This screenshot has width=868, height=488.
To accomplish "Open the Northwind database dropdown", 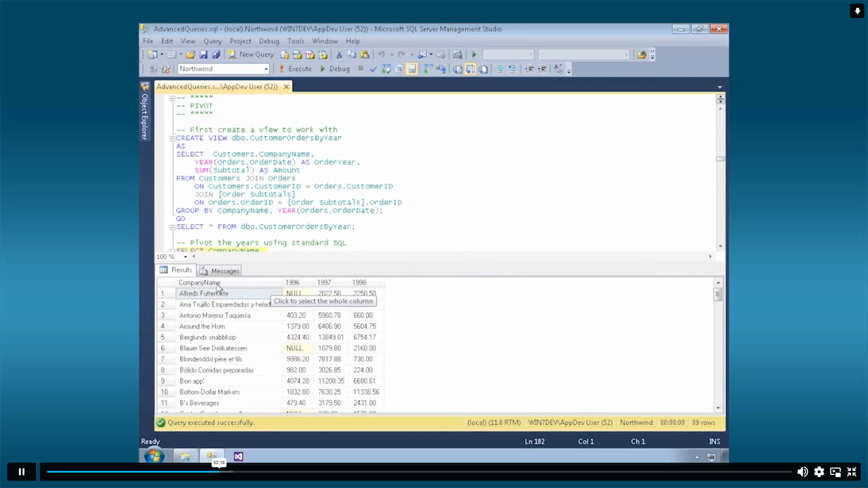I will pyautogui.click(x=266, y=69).
